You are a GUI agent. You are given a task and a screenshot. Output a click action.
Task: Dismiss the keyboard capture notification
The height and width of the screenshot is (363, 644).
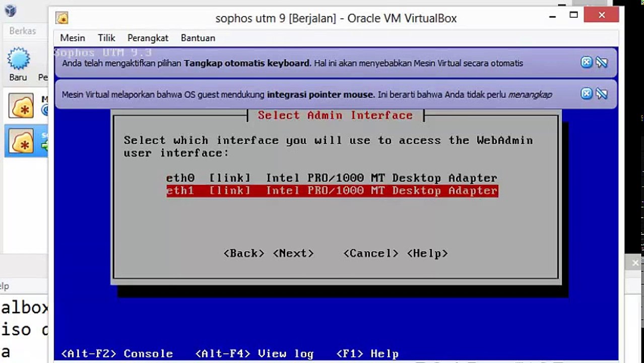[x=587, y=63]
